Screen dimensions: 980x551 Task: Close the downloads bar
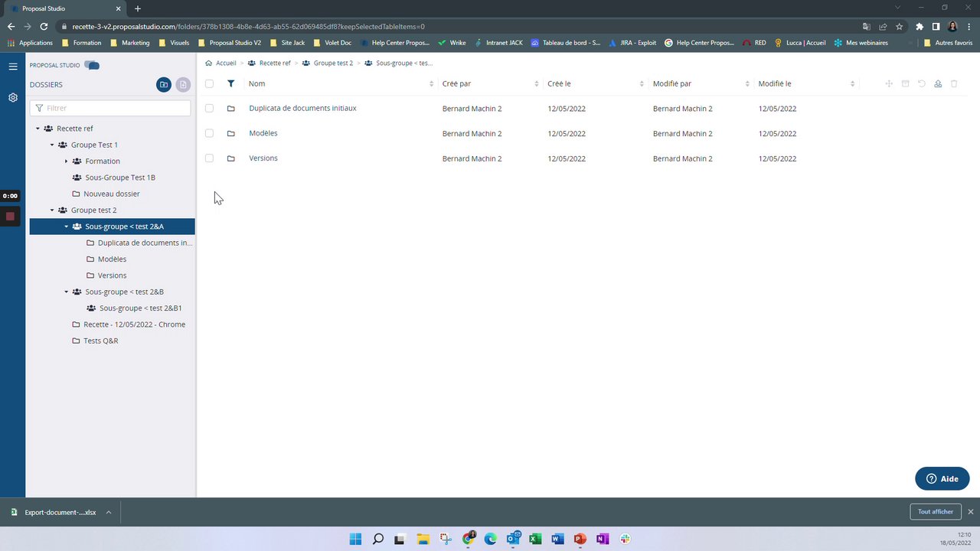[970, 512]
